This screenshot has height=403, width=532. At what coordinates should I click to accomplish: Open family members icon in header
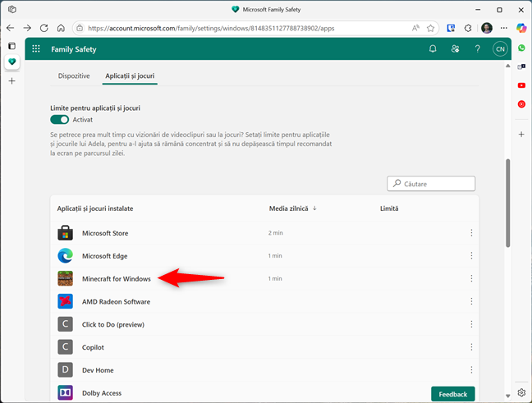pos(455,49)
